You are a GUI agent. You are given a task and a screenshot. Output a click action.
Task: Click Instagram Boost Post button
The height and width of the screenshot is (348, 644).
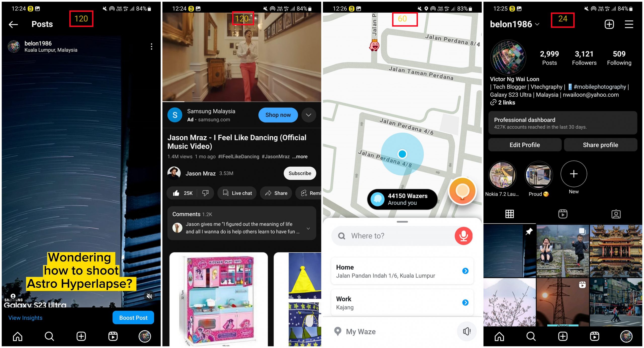(133, 318)
